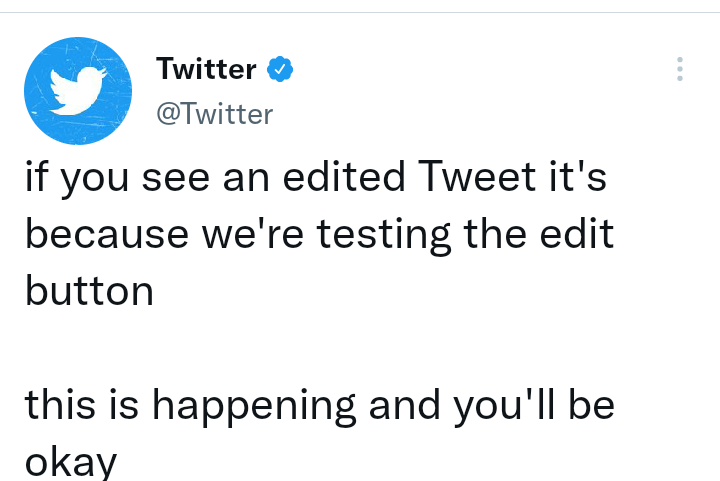Visit the Twitter display name profile
The height and width of the screenshot is (481, 720).
click(206, 69)
